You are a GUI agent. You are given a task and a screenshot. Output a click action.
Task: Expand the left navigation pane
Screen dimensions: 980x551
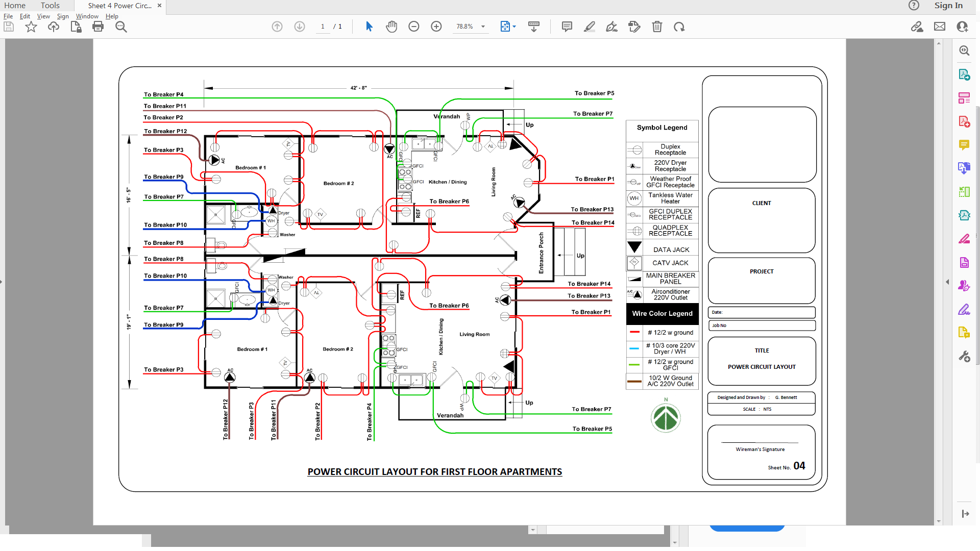tap(2, 282)
